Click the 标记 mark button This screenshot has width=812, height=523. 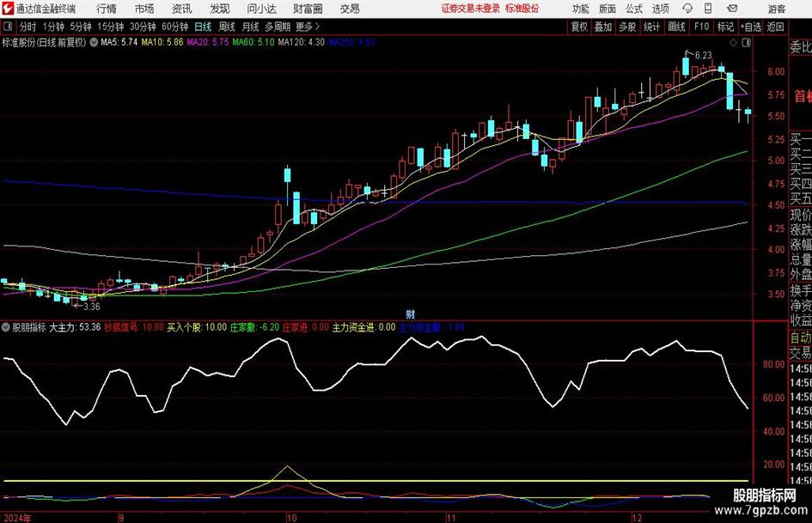point(725,27)
